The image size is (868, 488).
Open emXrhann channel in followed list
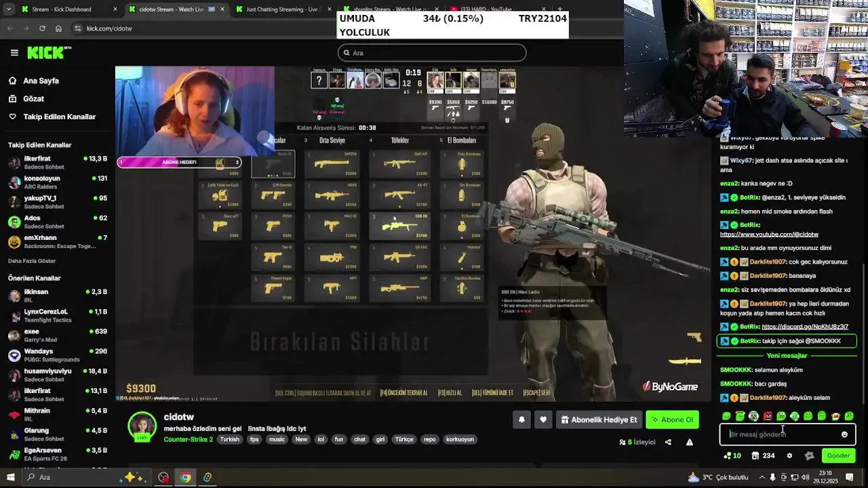[x=58, y=241]
